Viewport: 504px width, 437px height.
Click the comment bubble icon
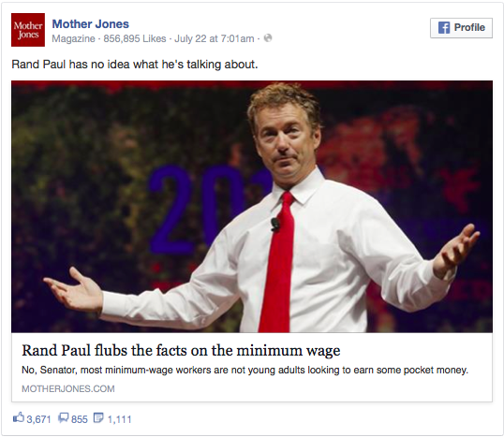[64, 417]
